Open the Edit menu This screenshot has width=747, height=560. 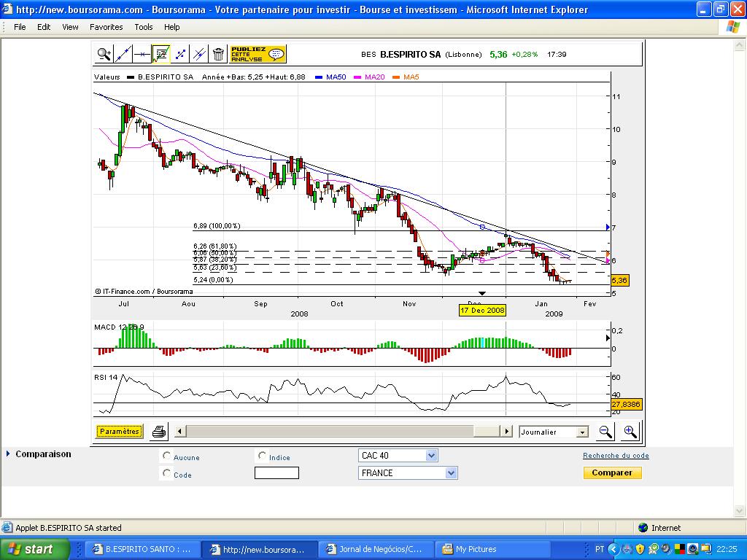pyautogui.click(x=44, y=27)
